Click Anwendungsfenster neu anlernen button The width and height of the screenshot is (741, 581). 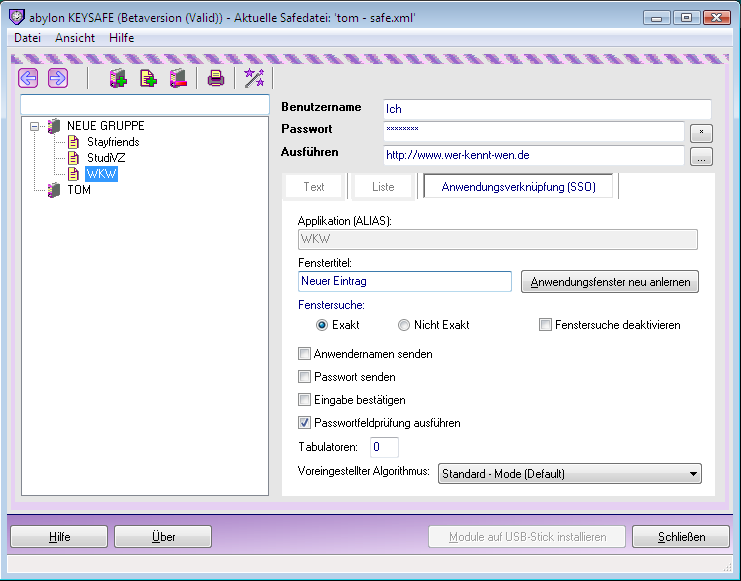click(x=610, y=282)
